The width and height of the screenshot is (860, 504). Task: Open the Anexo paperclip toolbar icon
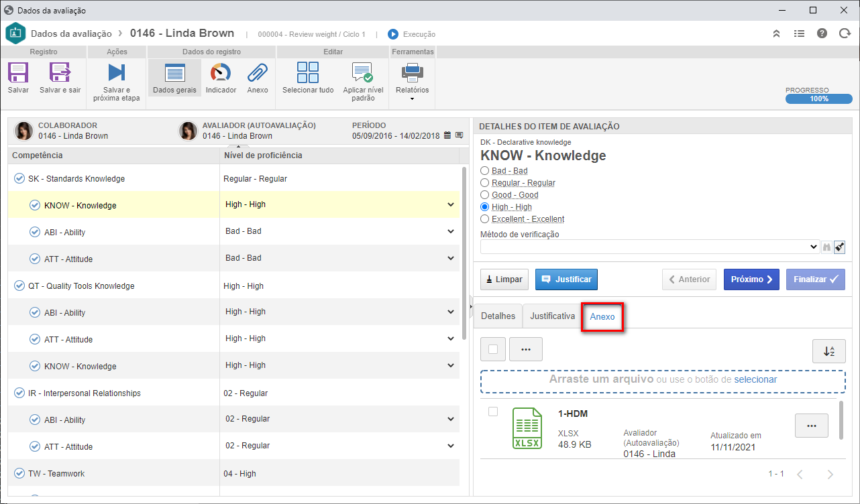258,72
